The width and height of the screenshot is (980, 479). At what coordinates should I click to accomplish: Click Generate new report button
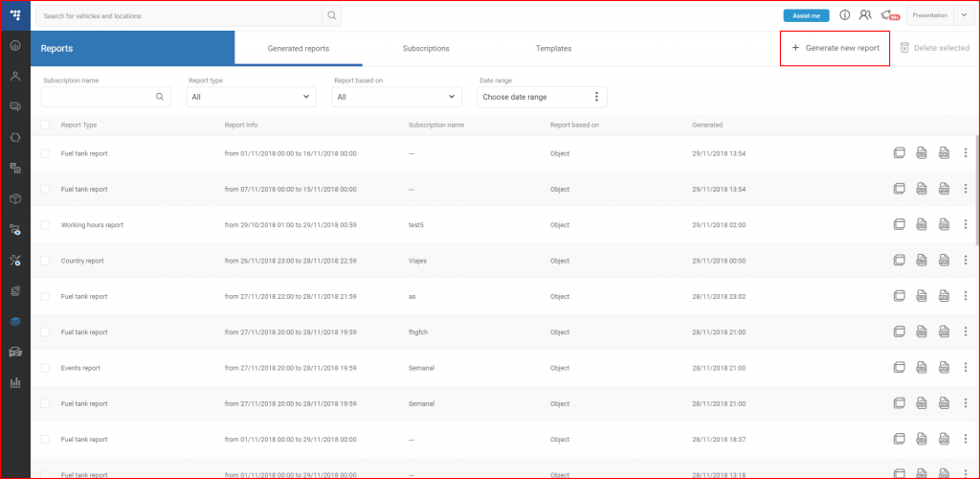click(835, 48)
